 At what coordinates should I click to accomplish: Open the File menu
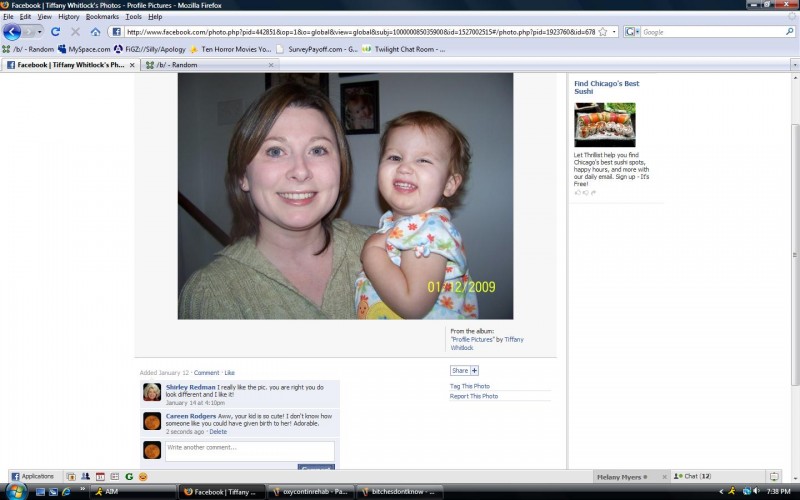(x=8, y=16)
